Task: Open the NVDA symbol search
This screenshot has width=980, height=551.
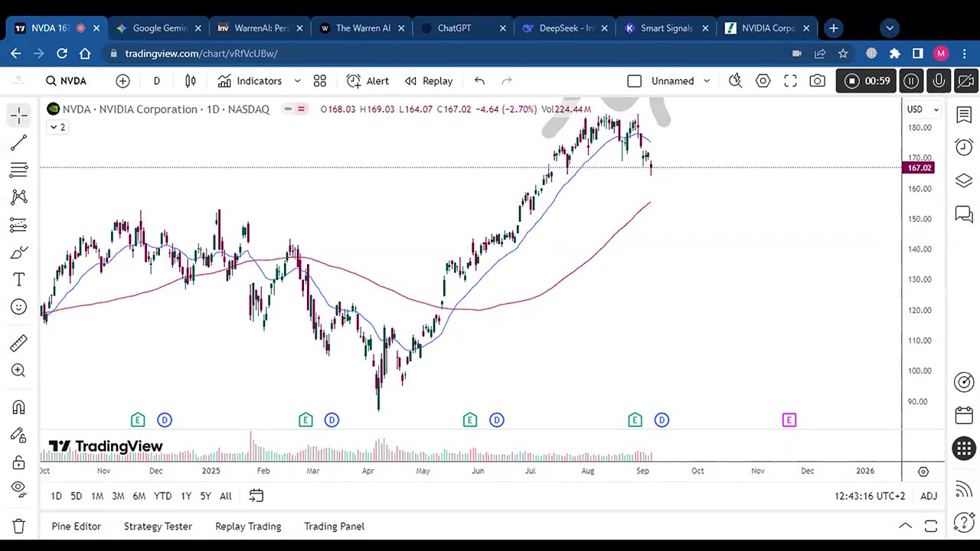Action: (x=67, y=80)
